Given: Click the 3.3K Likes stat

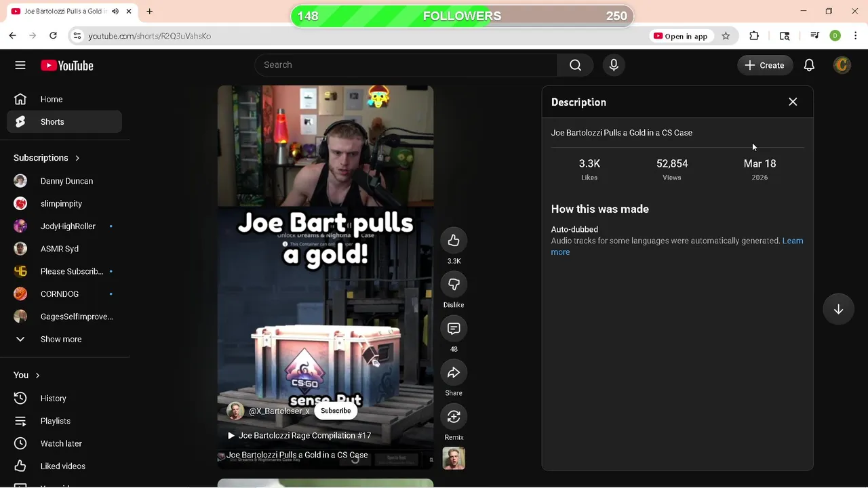Looking at the screenshot, I should pos(589,169).
